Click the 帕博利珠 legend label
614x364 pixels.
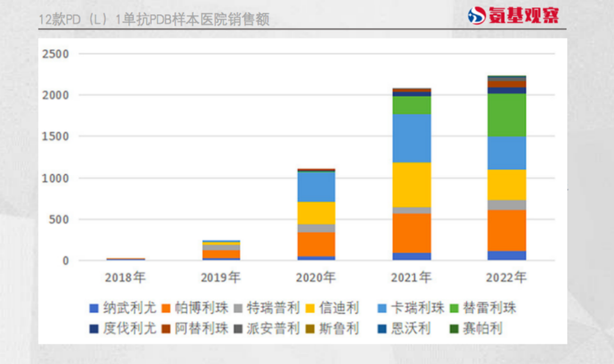(x=202, y=308)
